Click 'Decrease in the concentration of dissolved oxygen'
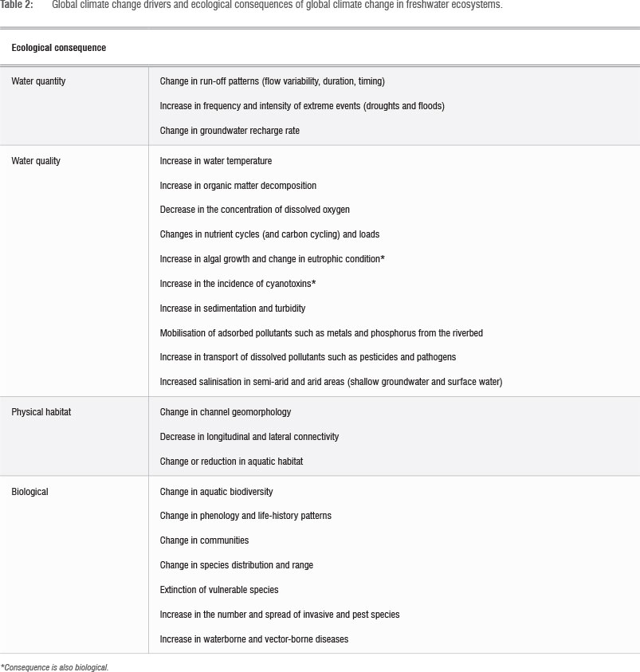 click(254, 210)
